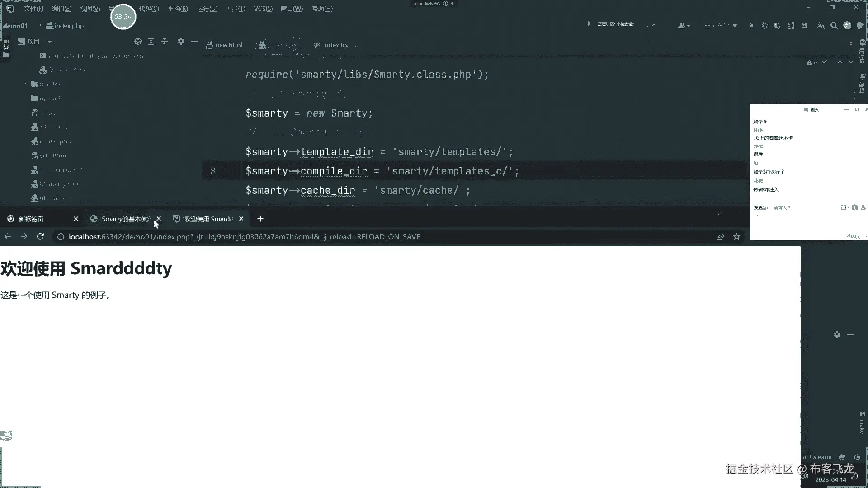Collapse all items in project tree

click(x=165, y=42)
